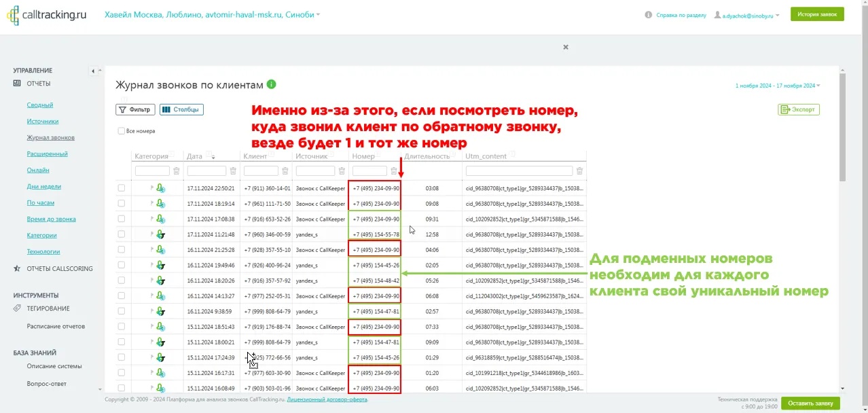Viewport: 868px width, 413px height.
Task: Select the checkbox of the 17.11.2024 11:21:48 call
Action: tap(122, 234)
